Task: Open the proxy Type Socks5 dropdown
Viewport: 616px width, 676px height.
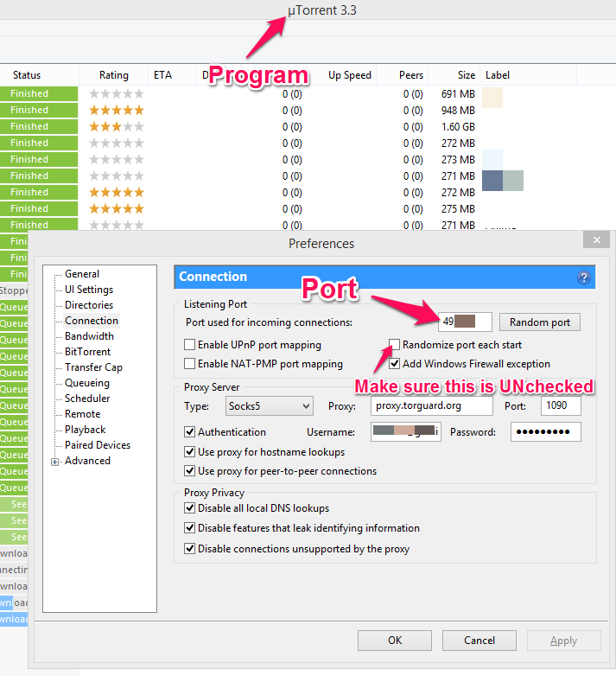Action: (270, 406)
